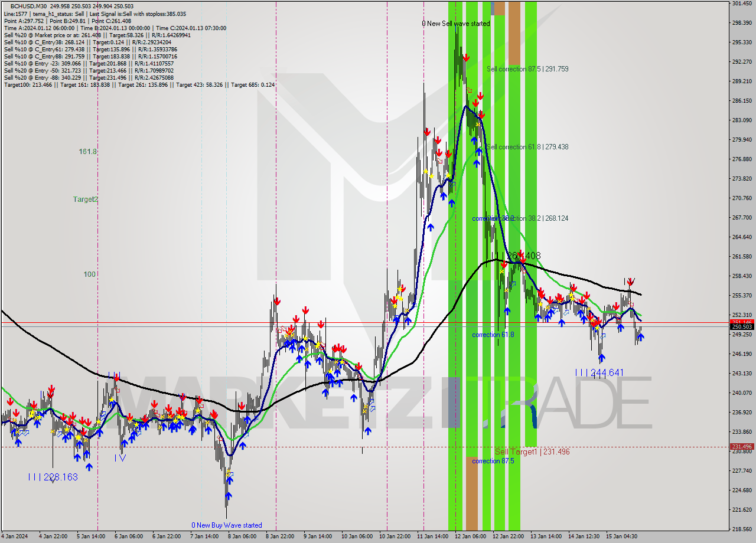Click the blue 'correction 61.8' label
The height and width of the screenshot is (543, 756).
(x=493, y=335)
